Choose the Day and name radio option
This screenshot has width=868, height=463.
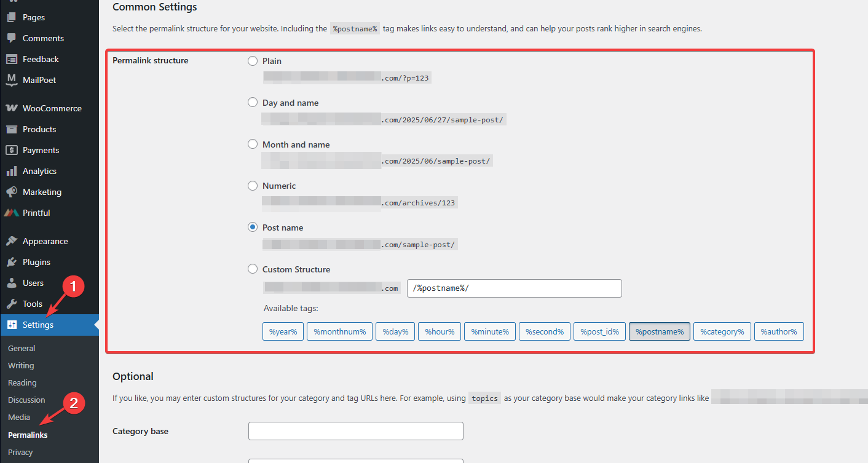[253, 103]
